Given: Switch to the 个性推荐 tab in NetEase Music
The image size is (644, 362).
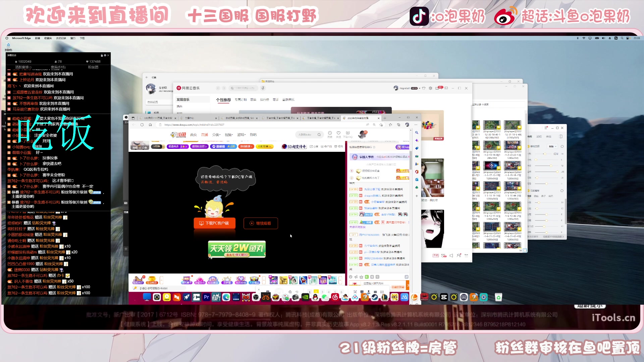Looking at the screenshot, I should pos(223,100).
